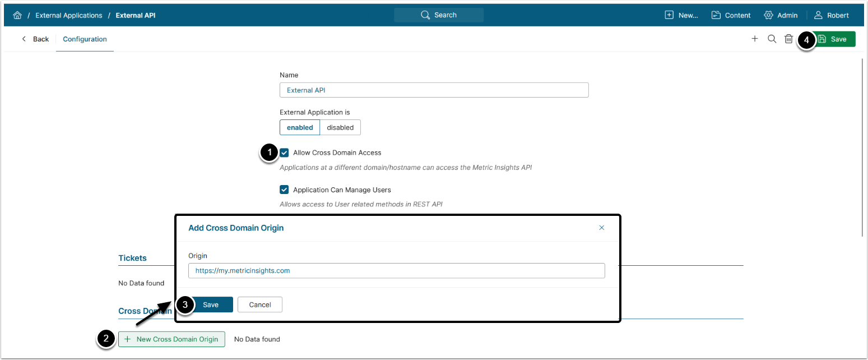The image size is (868, 360).
Task: Click the magnifier icon beside trash
Action: point(772,39)
